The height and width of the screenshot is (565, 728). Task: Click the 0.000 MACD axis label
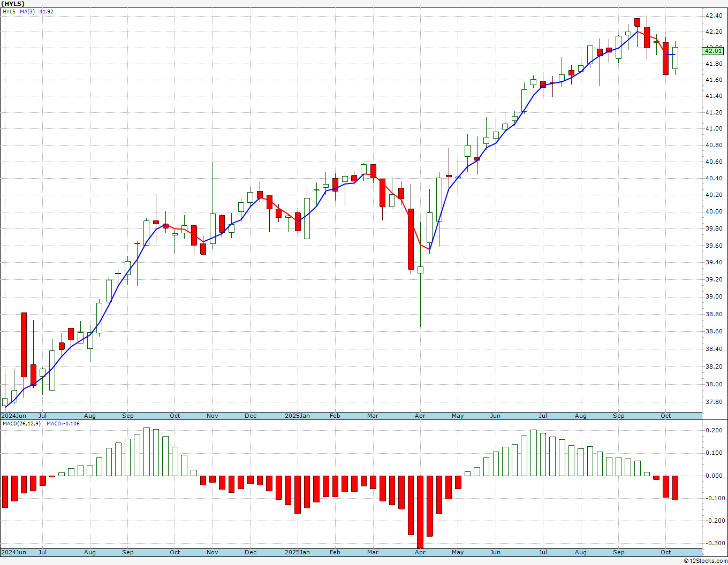click(713, 475)
